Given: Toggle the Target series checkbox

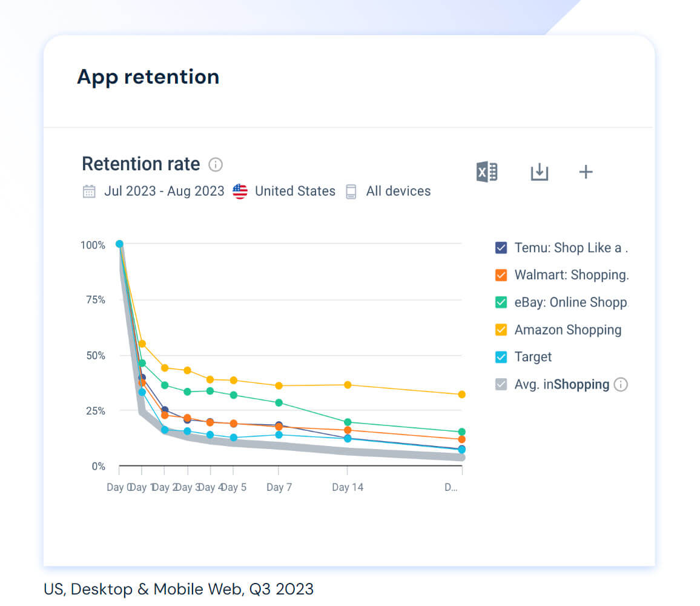Looking at the screenshot, I should click(501, 357).
